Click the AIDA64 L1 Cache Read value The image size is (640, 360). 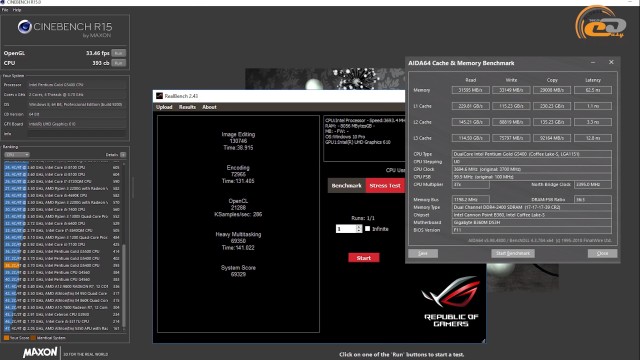[471, 106]
